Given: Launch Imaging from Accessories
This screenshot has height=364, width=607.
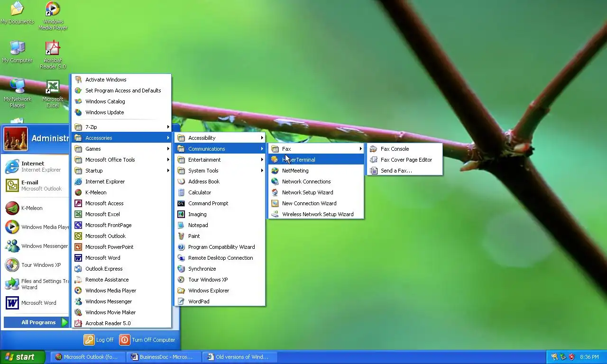Looking at the screenshot, I should (x=220, y=214).
